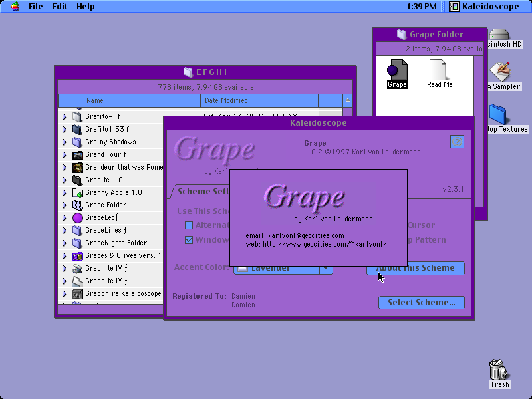Viewport: 532px width, 399px height.
Task: Open the Apple menu
Action: tap(15, 7)
